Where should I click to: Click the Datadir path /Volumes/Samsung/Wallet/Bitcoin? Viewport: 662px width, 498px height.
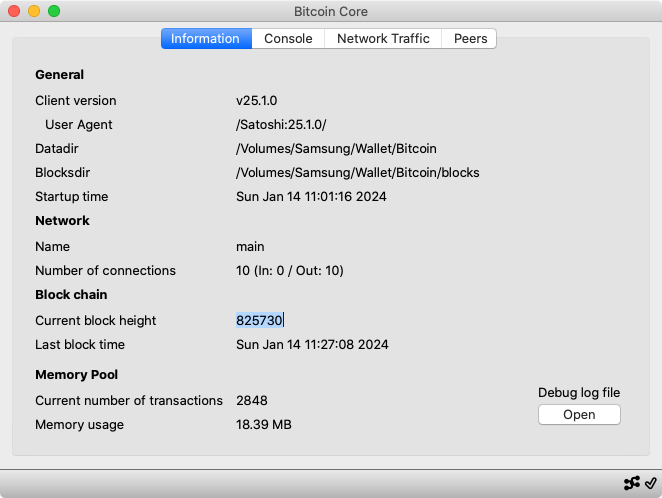point(336,149)
